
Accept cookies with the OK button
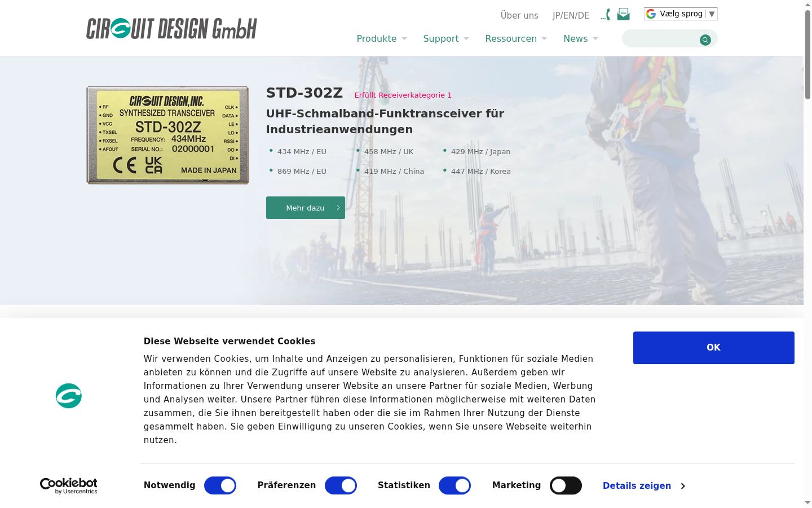(714, 348)
